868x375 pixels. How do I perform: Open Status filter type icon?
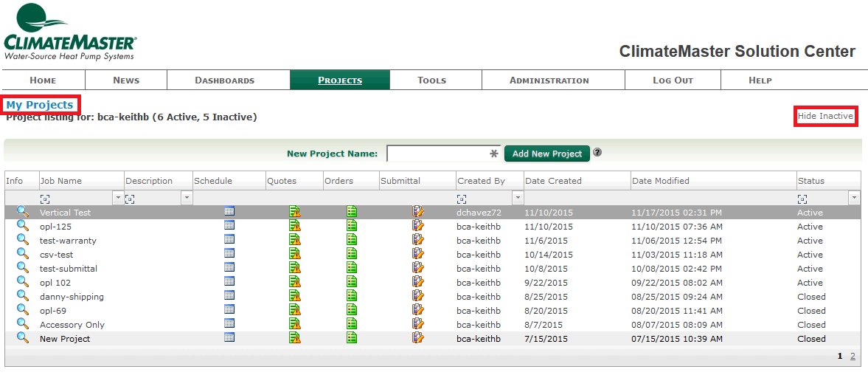point(802,198)
